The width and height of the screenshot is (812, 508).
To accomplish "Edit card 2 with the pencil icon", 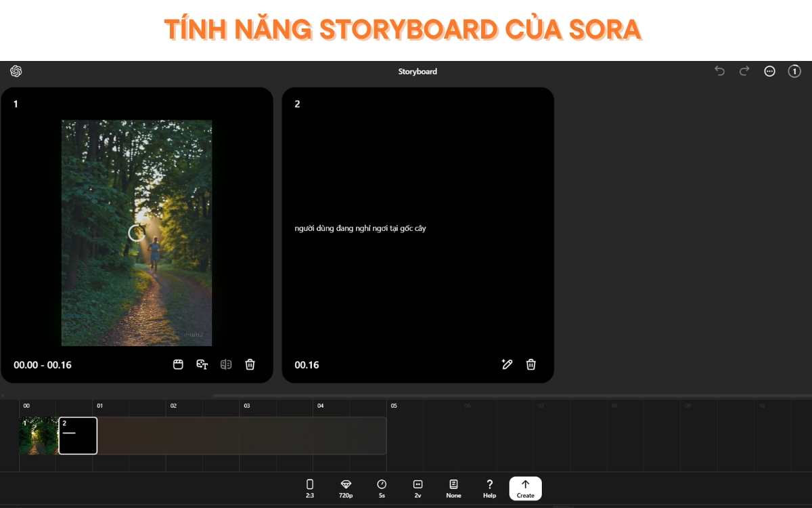I will pyautogui.click(x=507, y=364).
